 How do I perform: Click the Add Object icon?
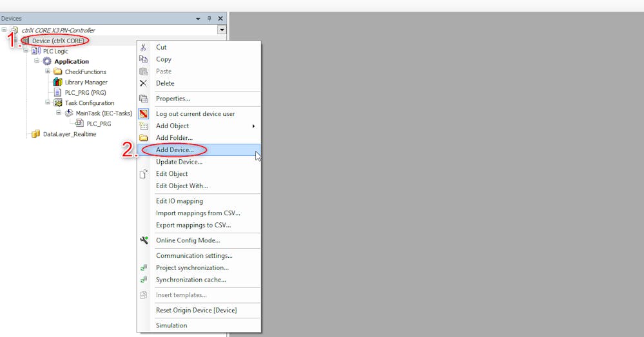pos(143,126)
